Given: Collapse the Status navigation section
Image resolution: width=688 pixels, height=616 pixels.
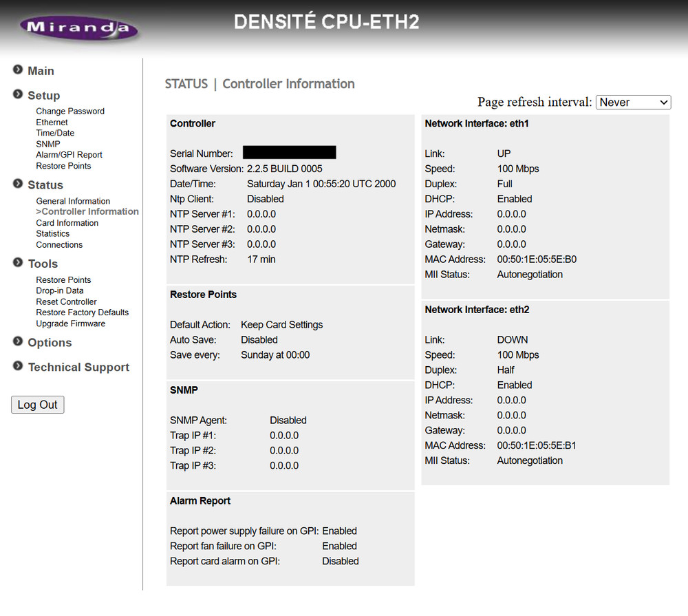Looking at the screenshot, I should click(18, 184).
